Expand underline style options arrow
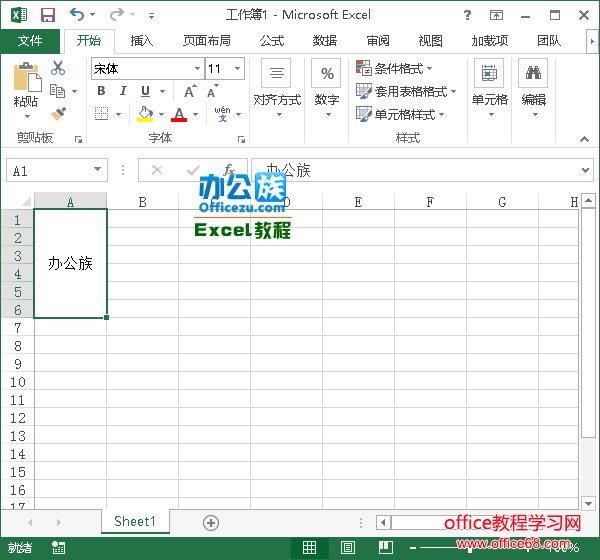 [163, 91]
